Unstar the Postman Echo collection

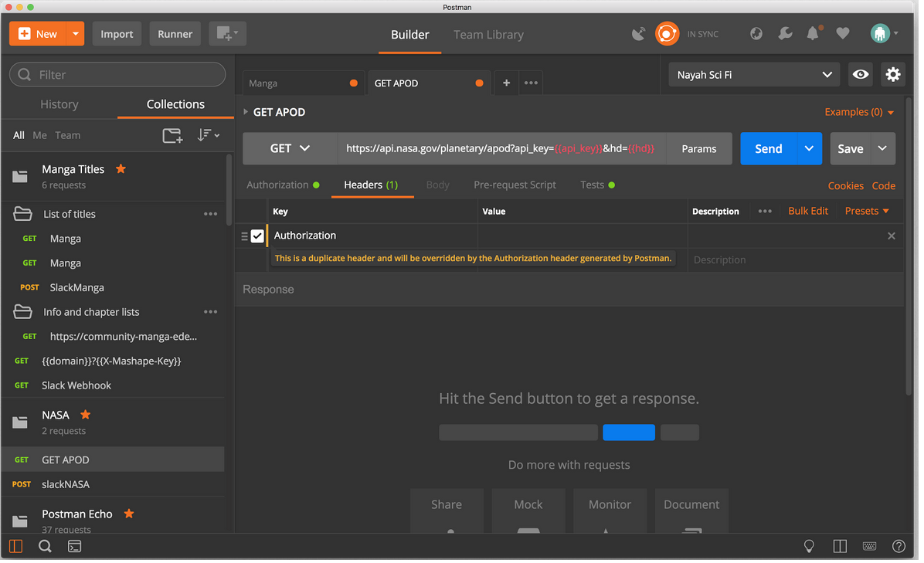coord(129,514)
